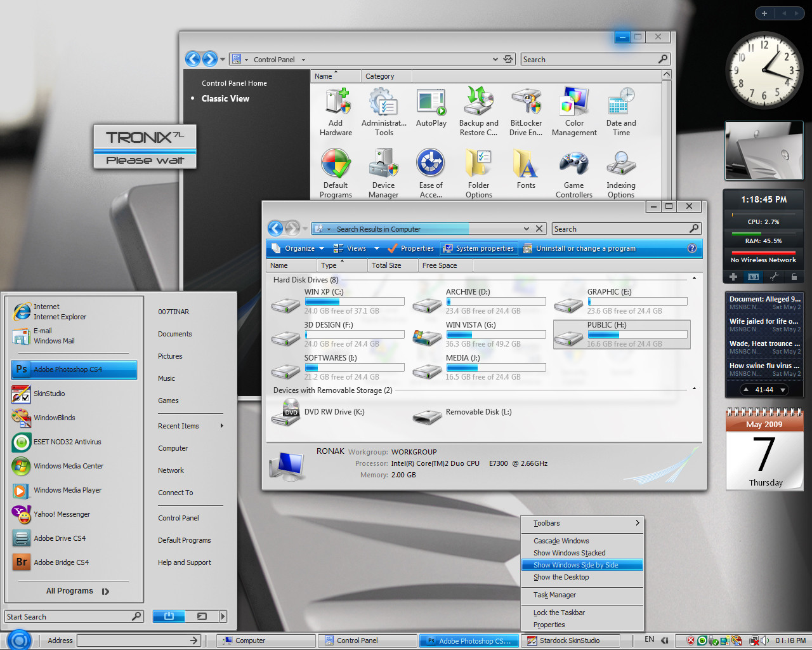Viewport: 812px width, 650px height.
Task: Open the Default Programs icon in Control Panel window
Action: click(x=336, y=173)
